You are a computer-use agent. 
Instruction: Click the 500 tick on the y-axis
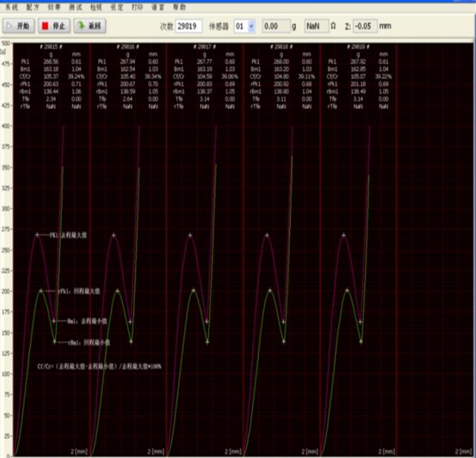[x=6, y=43]
